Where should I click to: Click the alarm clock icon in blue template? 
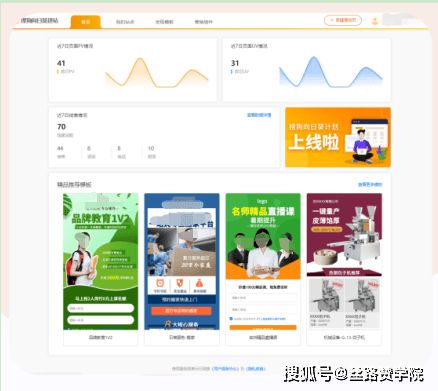point(160,283)
